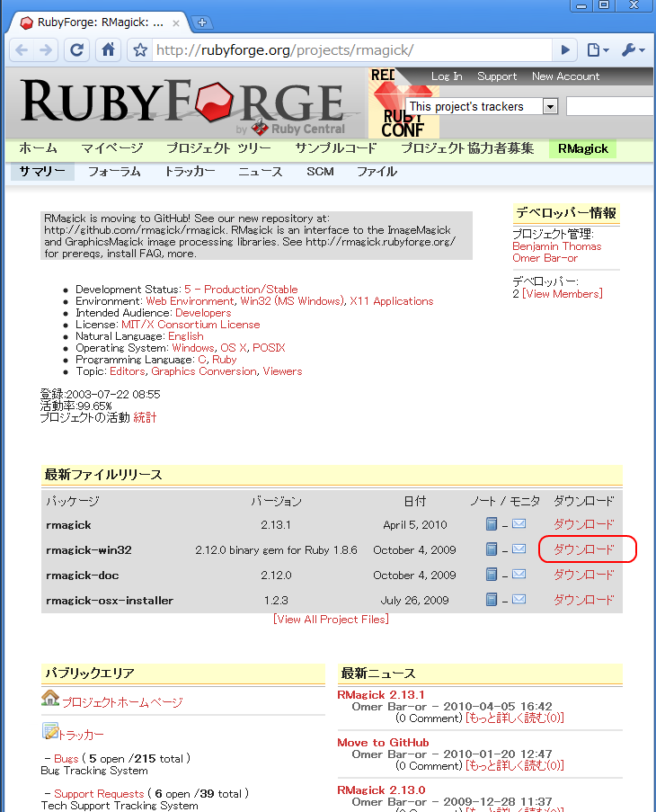
Task: Click '5 - Production/Stable' status link
Action: (241, 289)
